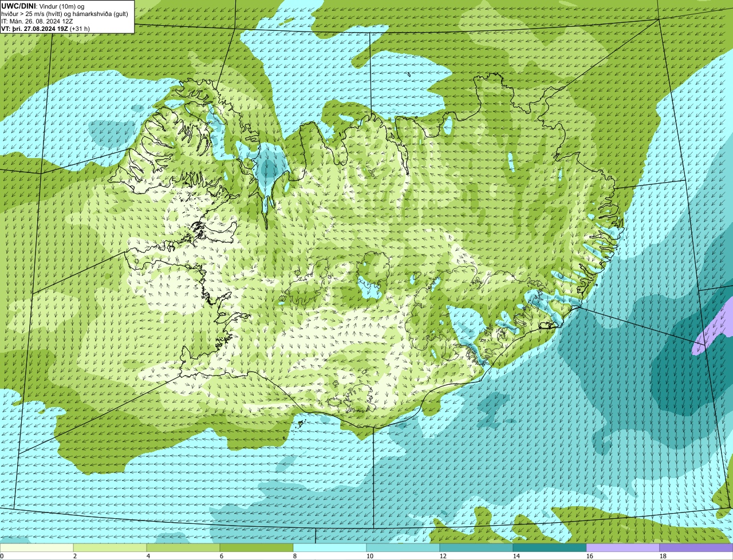Click the purple legend band above 18

coord(697,548)
